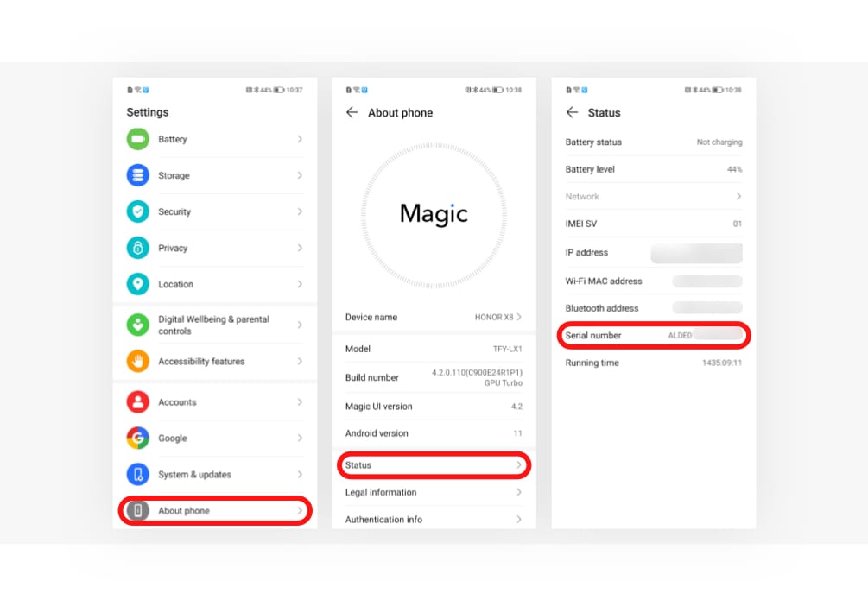The height and width of the screenshot is (606, 868).
Task: Tap the Serial number row
Action: (x=653, y=336)
